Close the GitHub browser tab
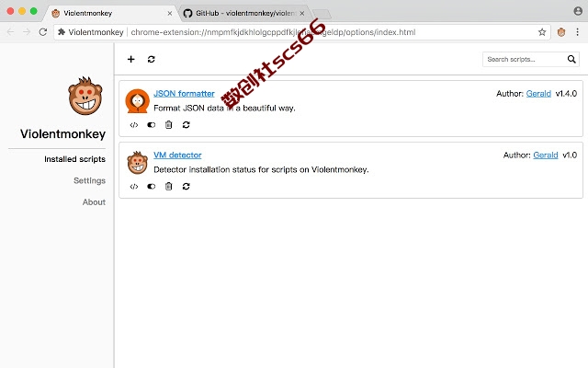Viewport: 588px width, 368px height. [x=302, y=13]
